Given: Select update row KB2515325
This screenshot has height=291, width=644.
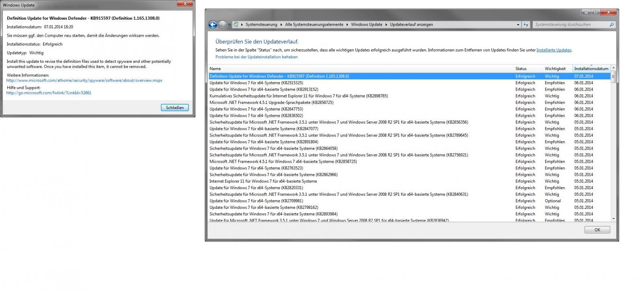Looking at the screenshot, I should click(x=409, y=83).
